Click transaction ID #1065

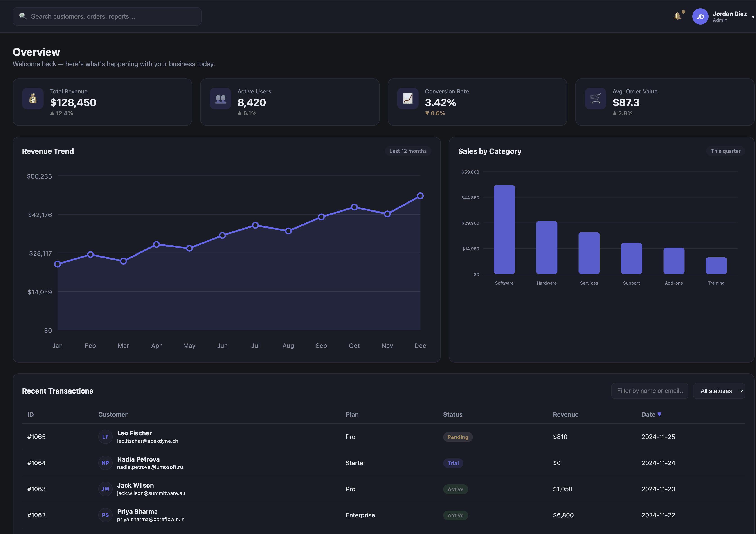tap(36, 437)
